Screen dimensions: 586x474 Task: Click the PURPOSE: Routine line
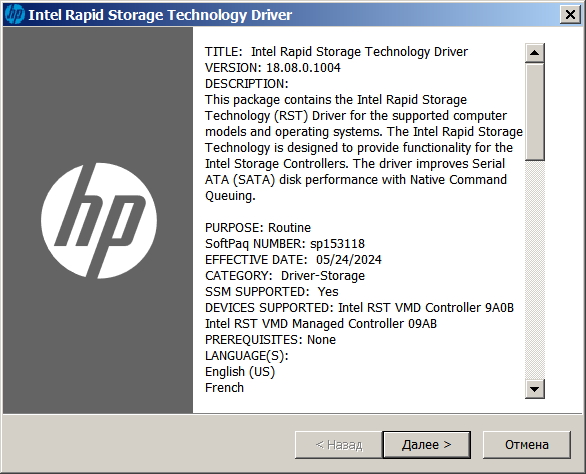[257, 228]
